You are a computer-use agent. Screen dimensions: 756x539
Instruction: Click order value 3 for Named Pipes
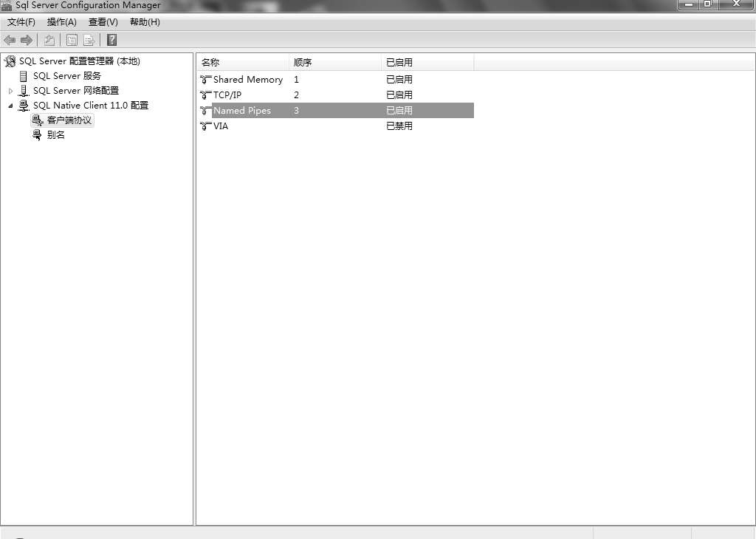(x=296, y=111)
